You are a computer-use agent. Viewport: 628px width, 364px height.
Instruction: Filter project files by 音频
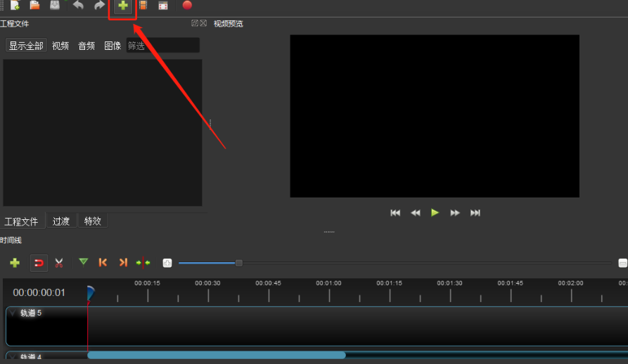click(x=86, y=46)
